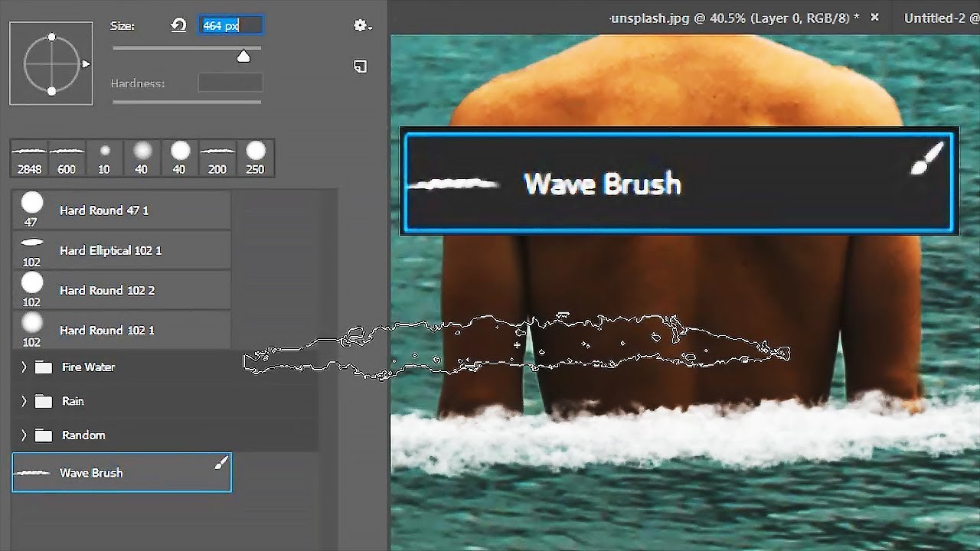Click the Size slider handle

(x=243, y=57)
